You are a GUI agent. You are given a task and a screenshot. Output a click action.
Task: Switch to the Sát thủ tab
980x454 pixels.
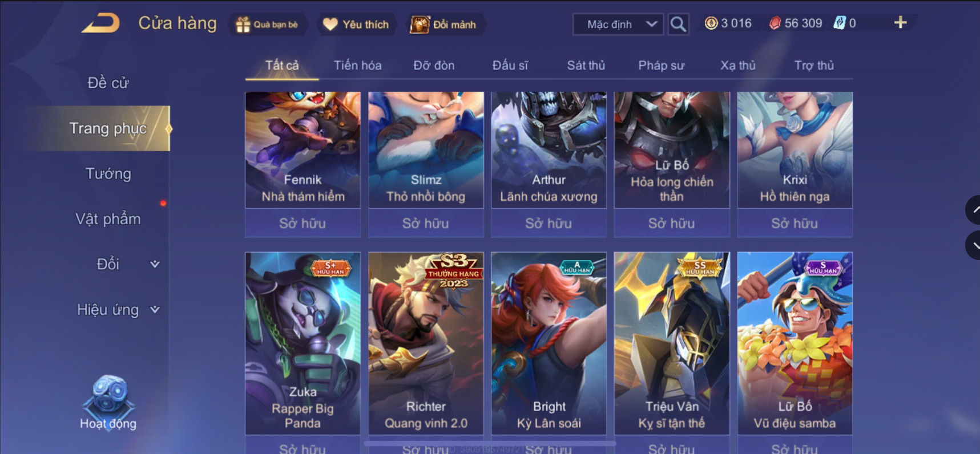pyautogui.click(x=586, y=66)
